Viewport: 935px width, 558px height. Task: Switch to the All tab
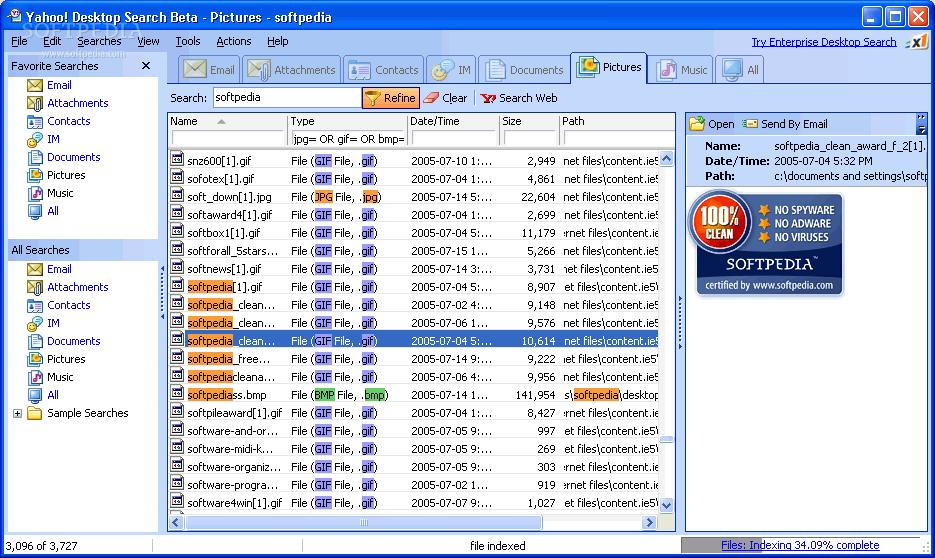739,70
